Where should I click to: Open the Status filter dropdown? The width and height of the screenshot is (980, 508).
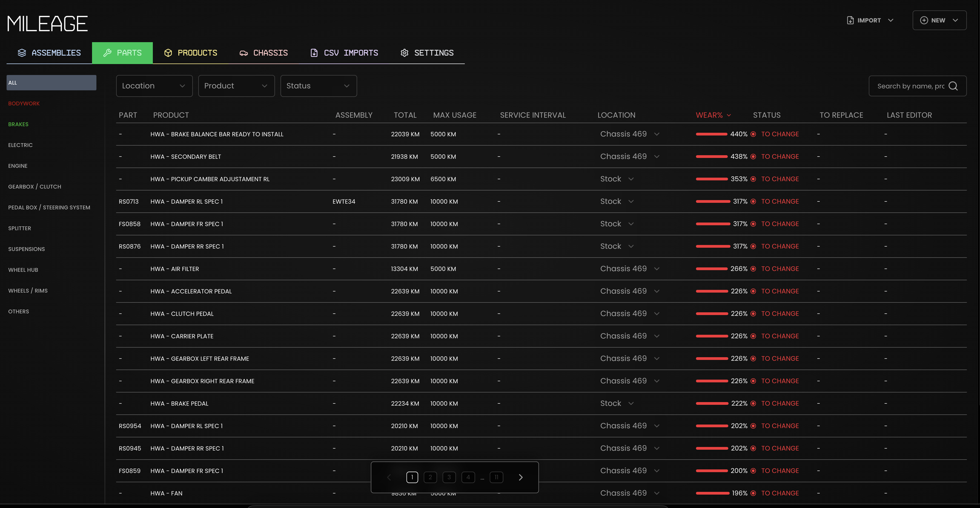[319, 86]
